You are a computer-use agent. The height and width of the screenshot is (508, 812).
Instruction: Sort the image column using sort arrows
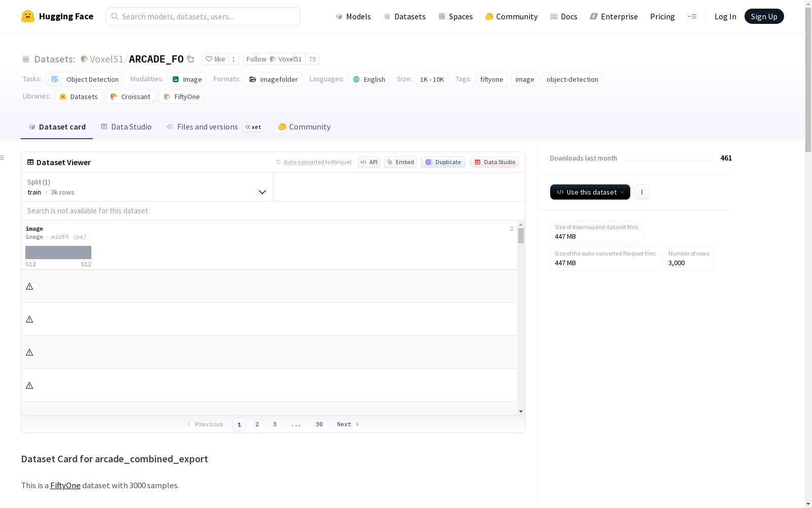click(x=512, y=229)
